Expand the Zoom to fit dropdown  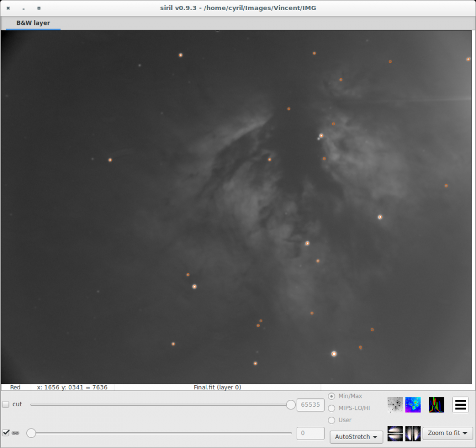point(447,433)
